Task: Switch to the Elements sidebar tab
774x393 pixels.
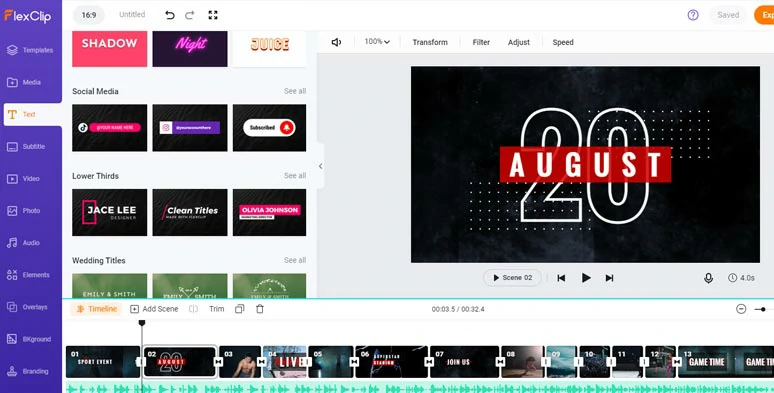Action: pos(31,275)
